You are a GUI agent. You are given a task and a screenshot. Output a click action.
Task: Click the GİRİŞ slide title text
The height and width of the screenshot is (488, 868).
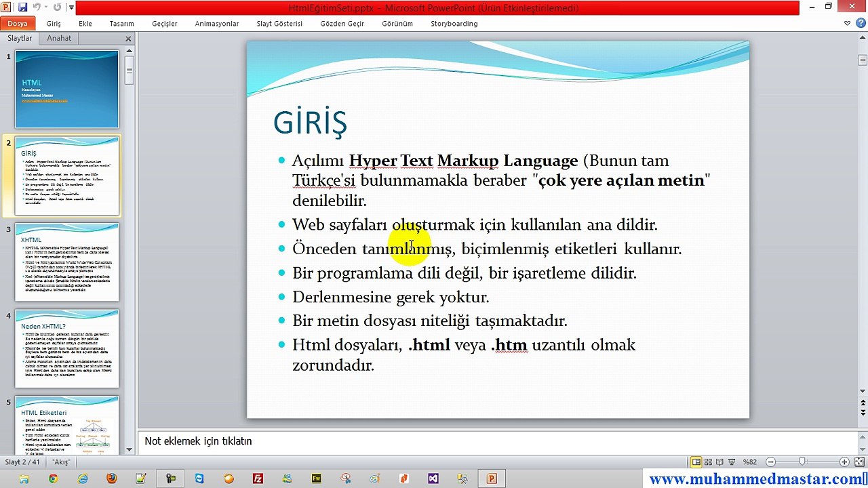tap(310, 123)
